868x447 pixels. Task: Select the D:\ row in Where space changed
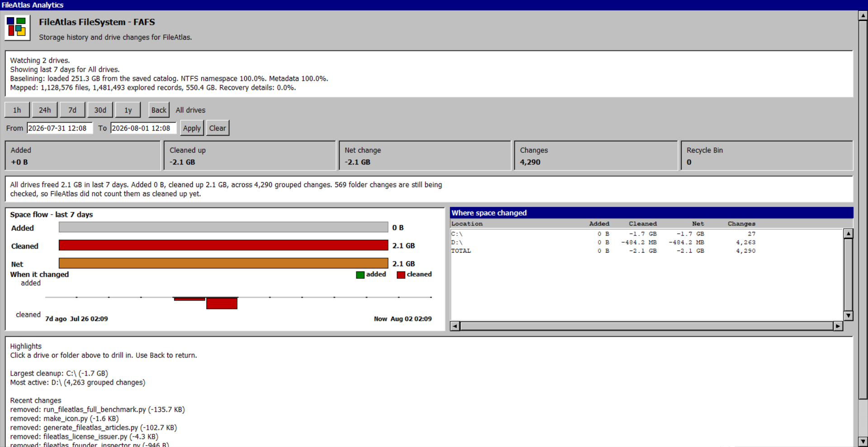point(647,242)
